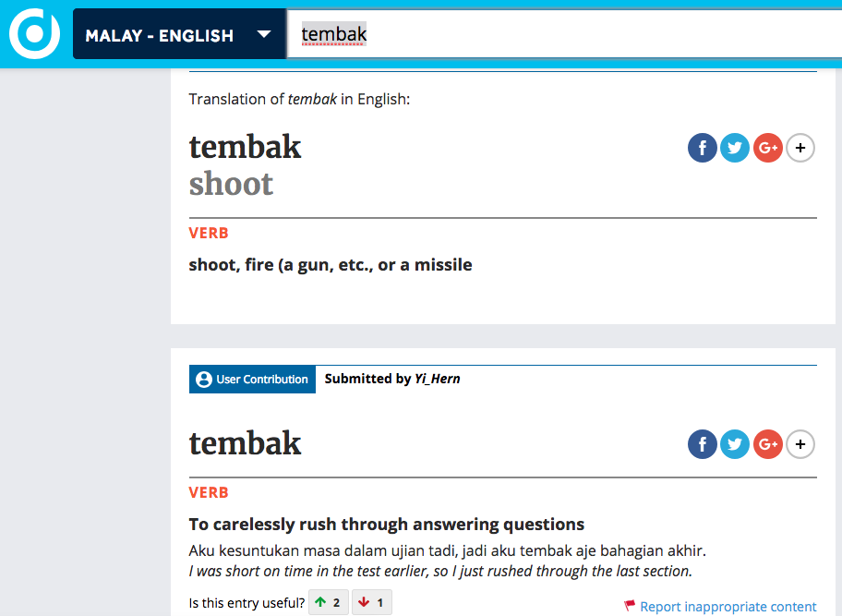Downvote this entry as not useful
Viewport: 842px width, 616px height.
[372, 603]
